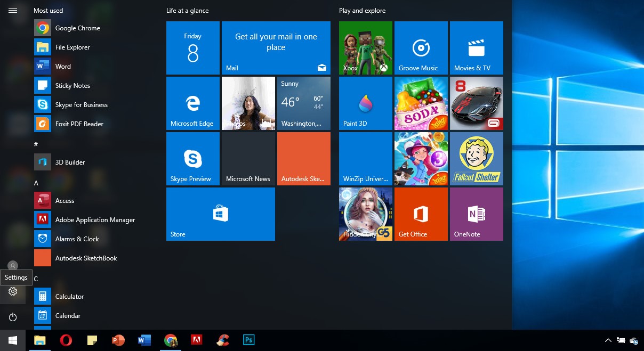Click the 'Most used' heading
Viewport: 644px width, 351px height.
coord(48,11)
